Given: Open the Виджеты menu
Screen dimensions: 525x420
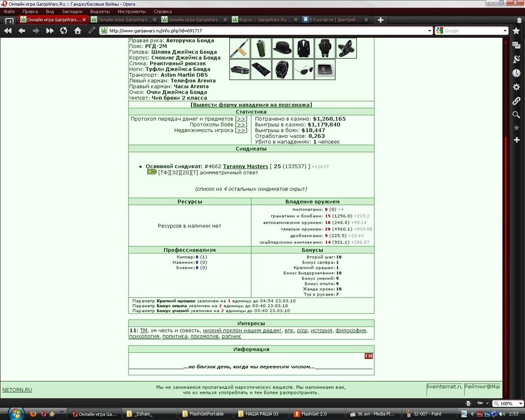Looking at the screenshot, I should (x=100, y=11).
